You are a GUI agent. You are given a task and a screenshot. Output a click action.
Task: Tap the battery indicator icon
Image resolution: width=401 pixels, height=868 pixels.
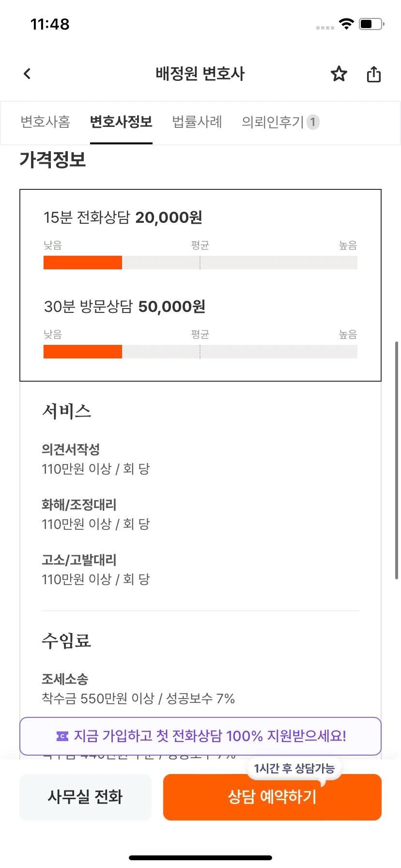[x=371, y=24]
